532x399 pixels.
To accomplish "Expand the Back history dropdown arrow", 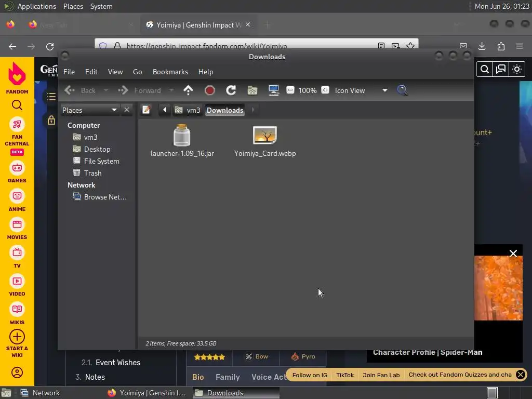I will pyautogui.click(x=106, y=90).
